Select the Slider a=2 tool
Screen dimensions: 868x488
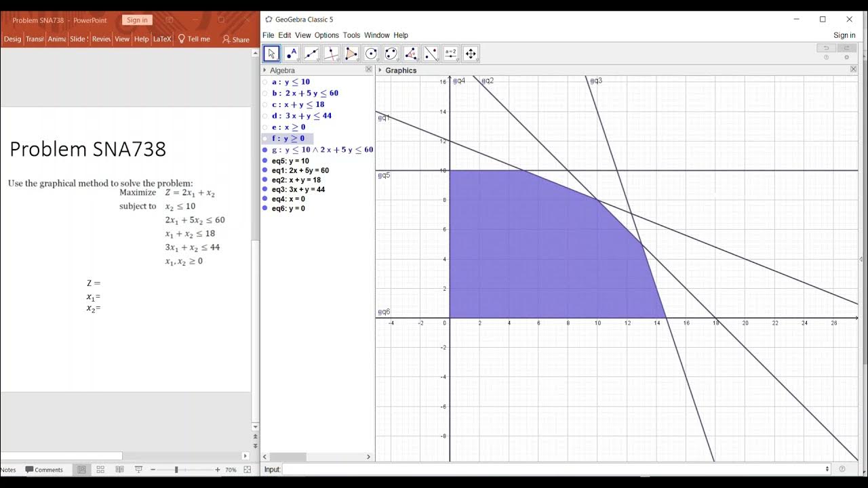point(451,54)
